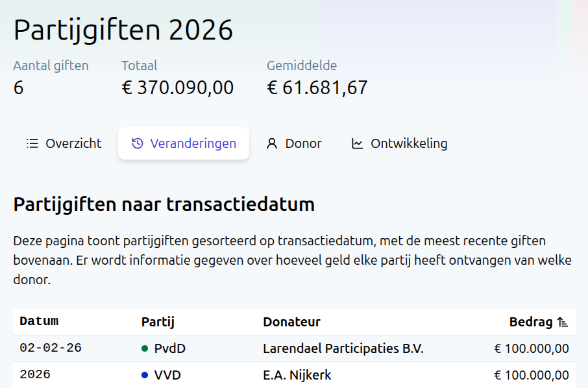Select the Veranderingen tab
The width and height of the screenshot is (588, 388).
click(184, 143)
